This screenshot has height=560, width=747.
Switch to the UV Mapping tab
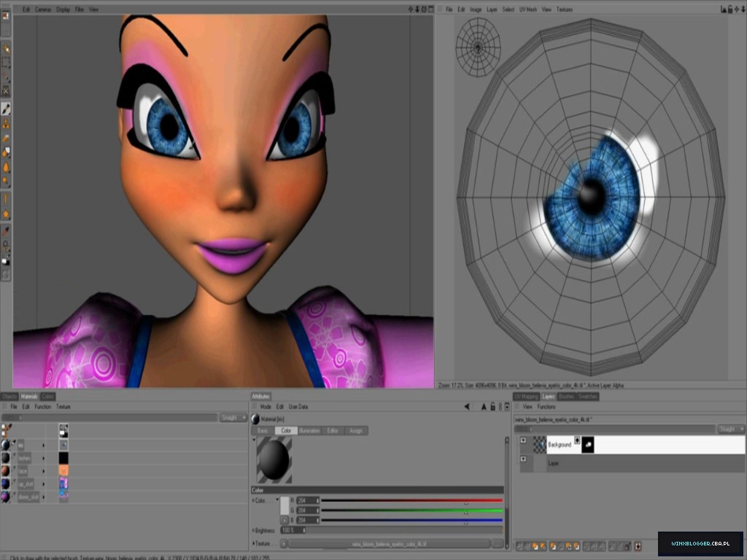pyautogui.click(x=527, y=396)
